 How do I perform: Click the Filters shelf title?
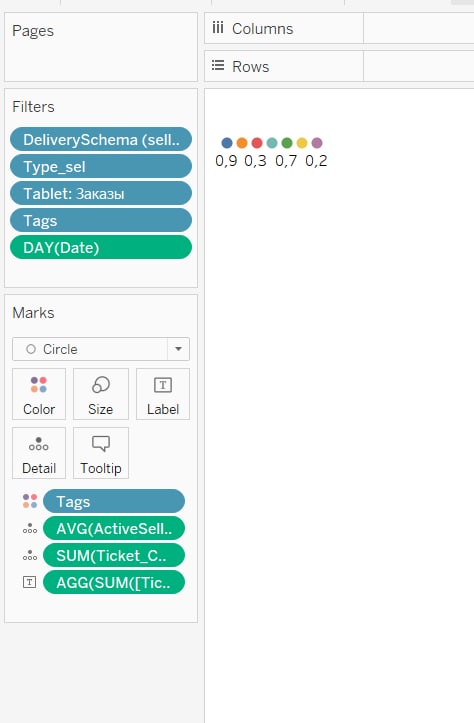coord(33,107)
